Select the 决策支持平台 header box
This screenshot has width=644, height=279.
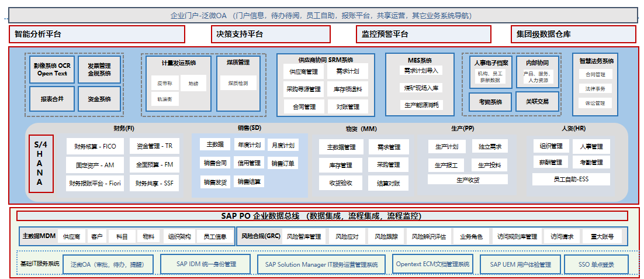(271, 35)
